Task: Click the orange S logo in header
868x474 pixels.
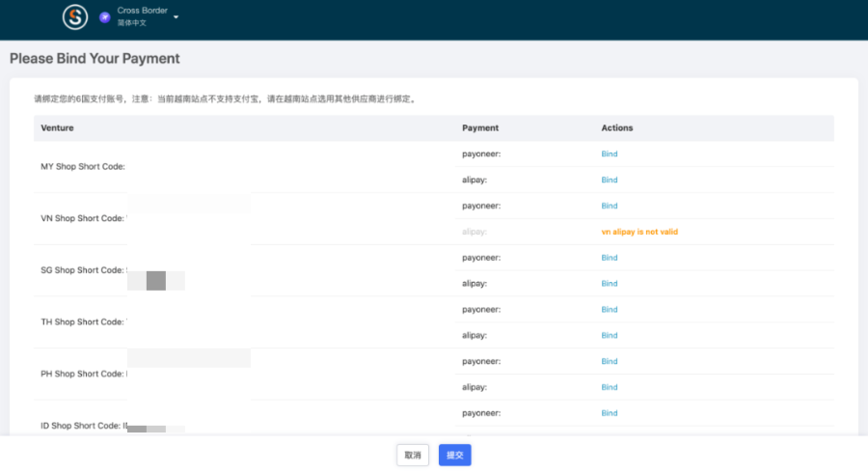Action: pyautogui.click(x=74, y=16)
